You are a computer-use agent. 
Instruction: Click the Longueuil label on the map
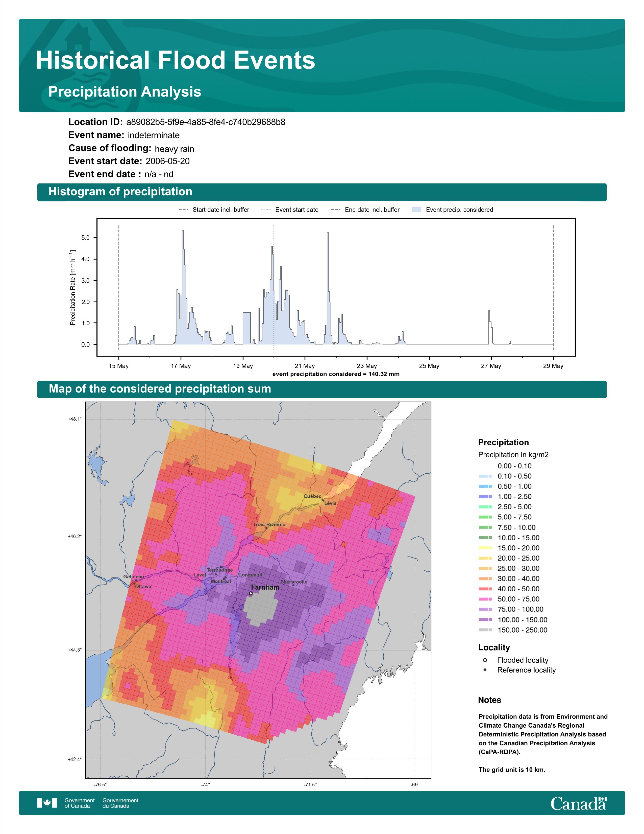click(x=251, y=575)
